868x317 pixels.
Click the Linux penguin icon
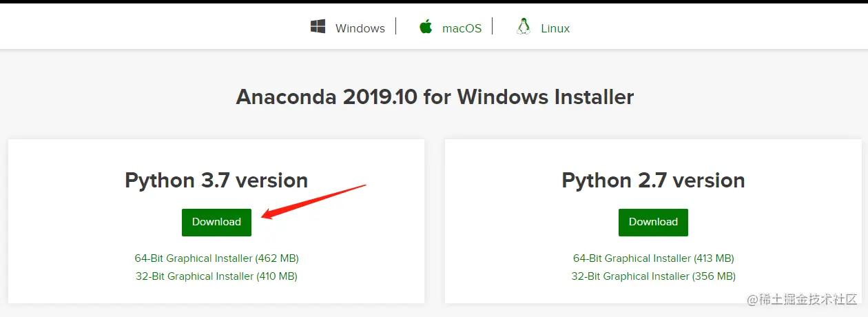tap(524, 27)
